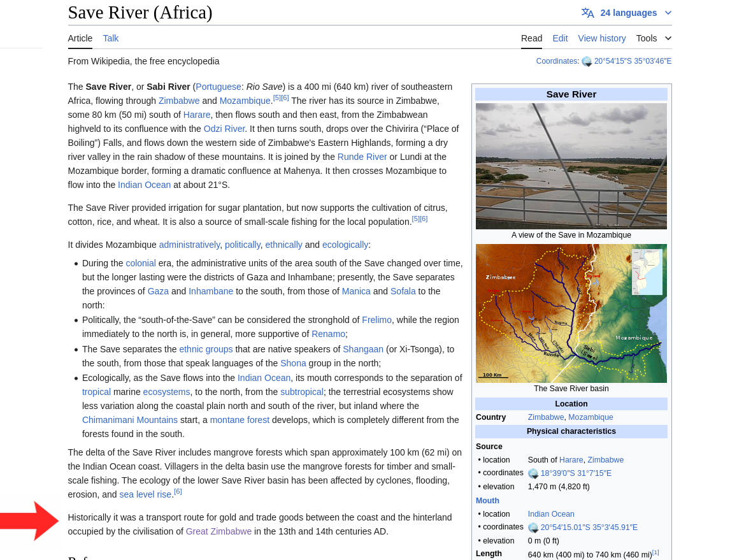Follow the Chimanimani Mountains link

tap(130, 419)
